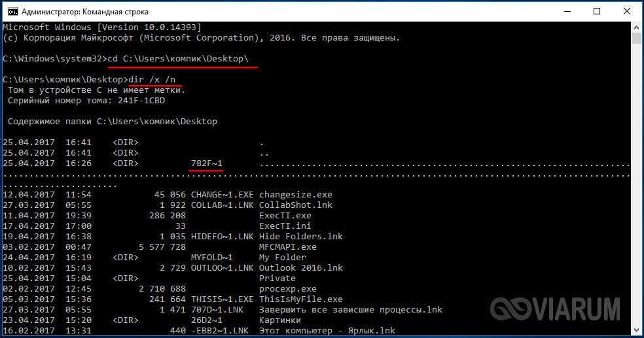Click the 'Private' directory name
Screen dimensions: 644x338
point(277,279)
